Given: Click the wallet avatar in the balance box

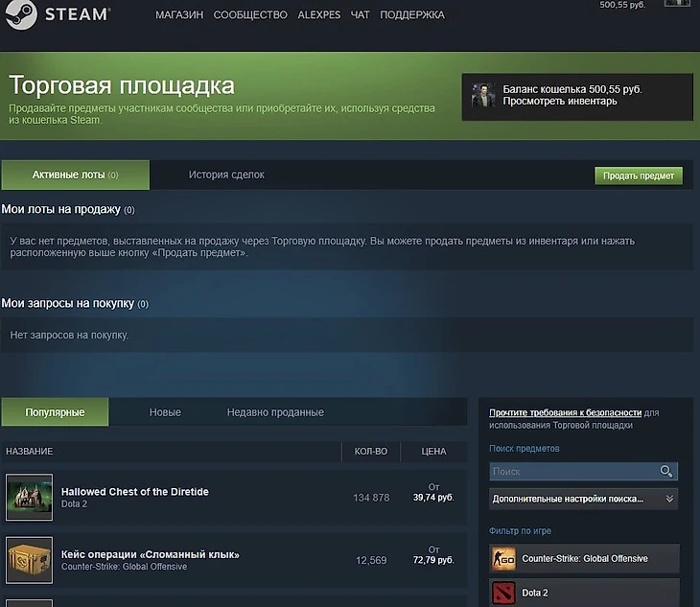Looking at the screenshot, I should pos(483,95).
